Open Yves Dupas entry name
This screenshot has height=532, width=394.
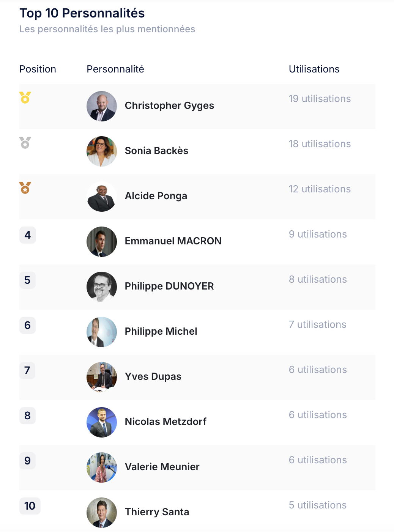point(153,376)
